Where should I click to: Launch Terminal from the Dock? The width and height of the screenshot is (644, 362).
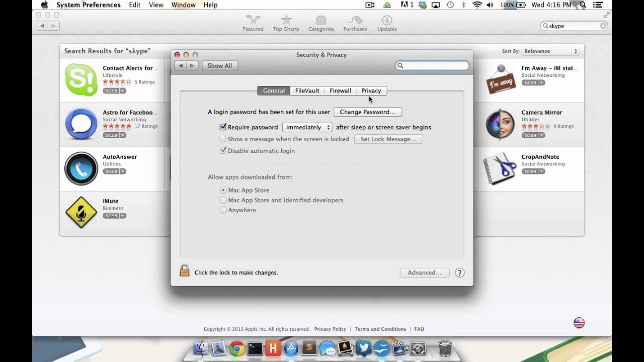[x=255, y=348]
